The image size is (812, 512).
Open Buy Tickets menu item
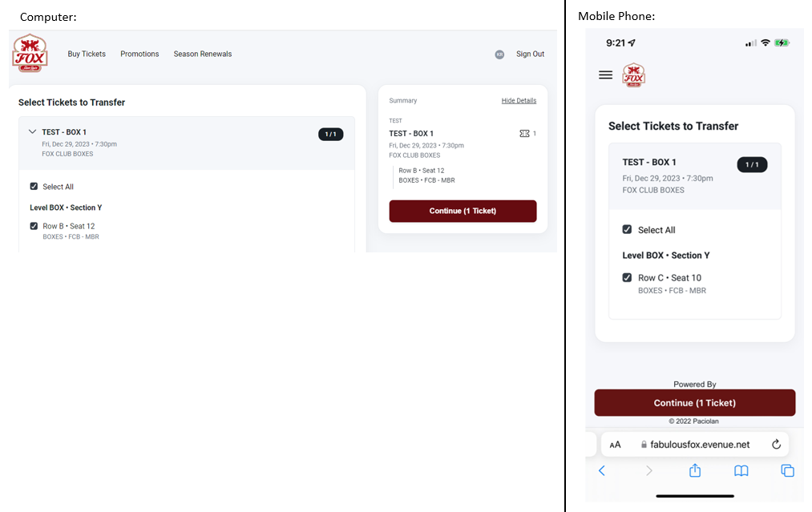(87, 54)
